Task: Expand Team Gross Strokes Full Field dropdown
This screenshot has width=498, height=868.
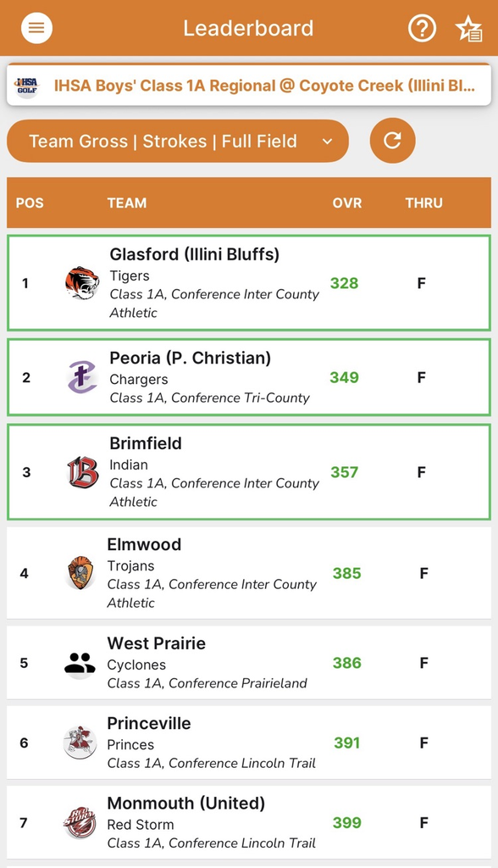Action: pos(178,142)
